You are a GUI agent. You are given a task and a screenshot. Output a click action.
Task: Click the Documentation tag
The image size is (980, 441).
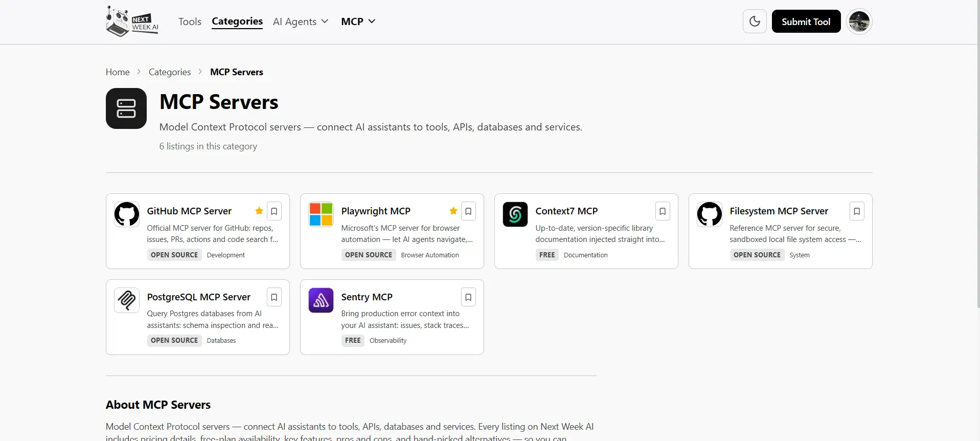(586, 255)
